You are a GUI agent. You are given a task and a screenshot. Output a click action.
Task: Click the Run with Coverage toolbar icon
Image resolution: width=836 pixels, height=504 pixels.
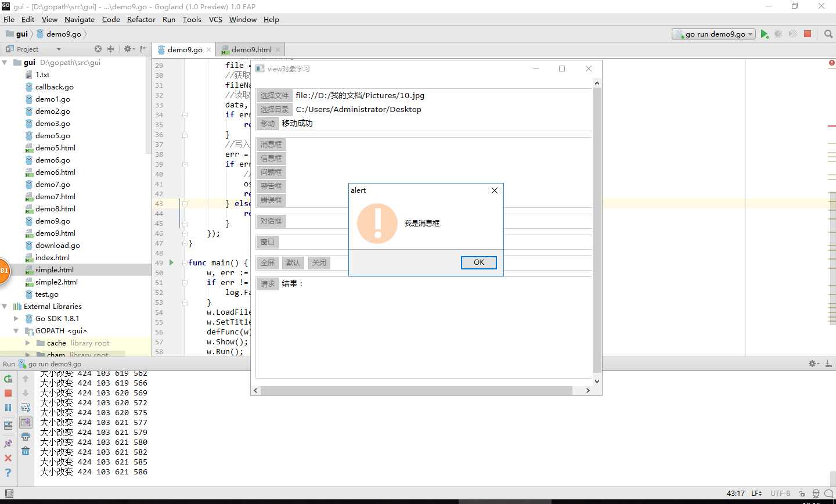(793, 34)
